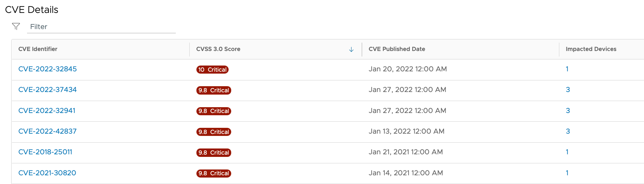Click 9.8 Critical badge for CVE-2022-37434
The height and width of the screenshot is (184, 644).
coord(213,90)
